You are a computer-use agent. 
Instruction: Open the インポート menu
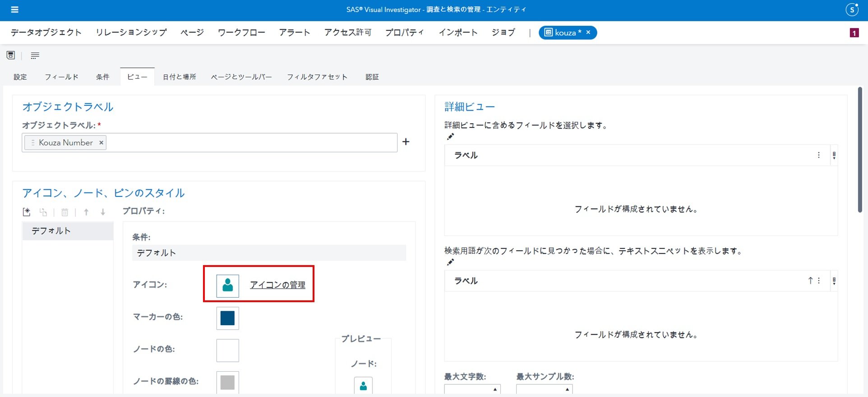(458, 33)
